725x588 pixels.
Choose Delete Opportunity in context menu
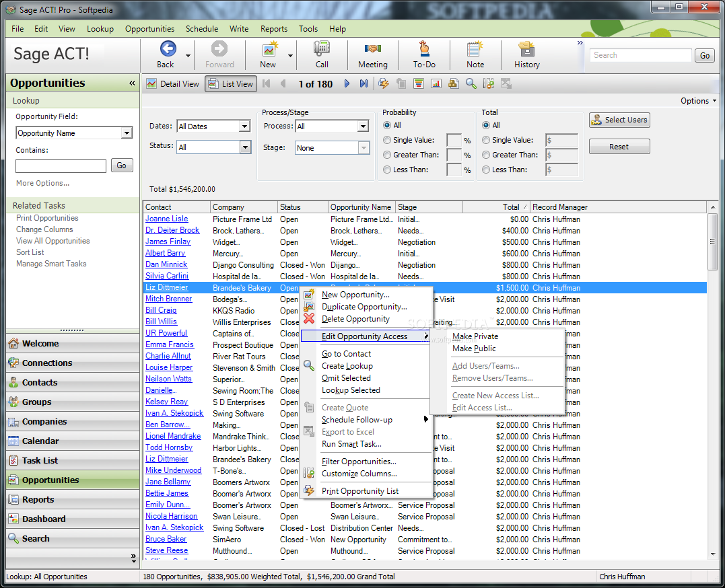click(355, 319)
